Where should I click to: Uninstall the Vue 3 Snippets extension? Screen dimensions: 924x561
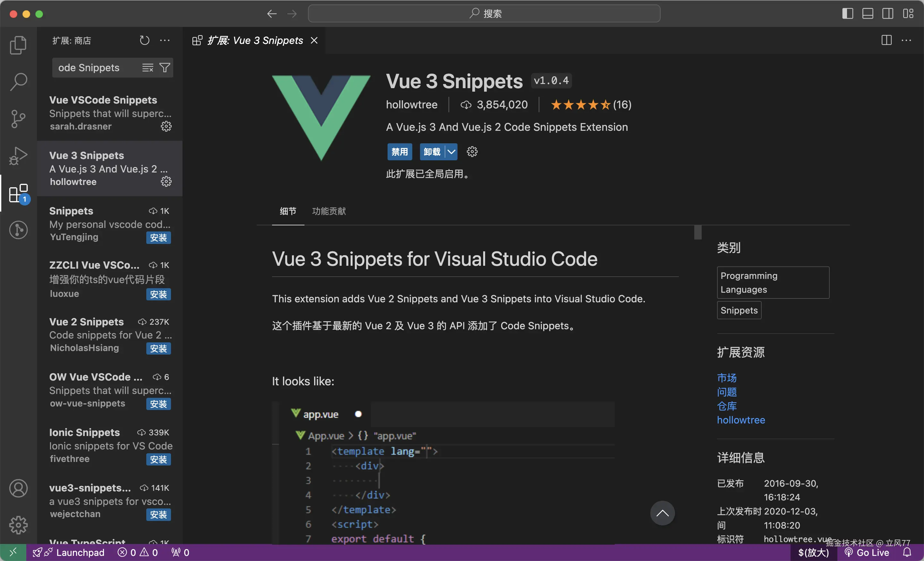432,152
